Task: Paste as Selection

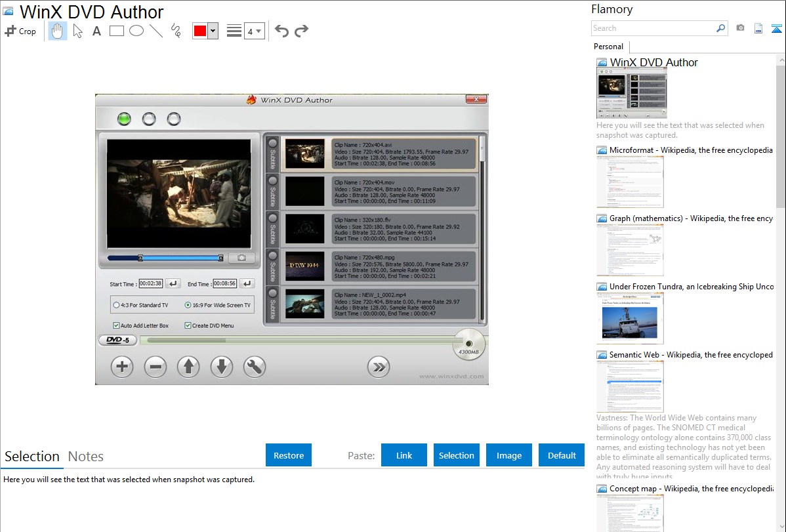Action: click(456, 455)
